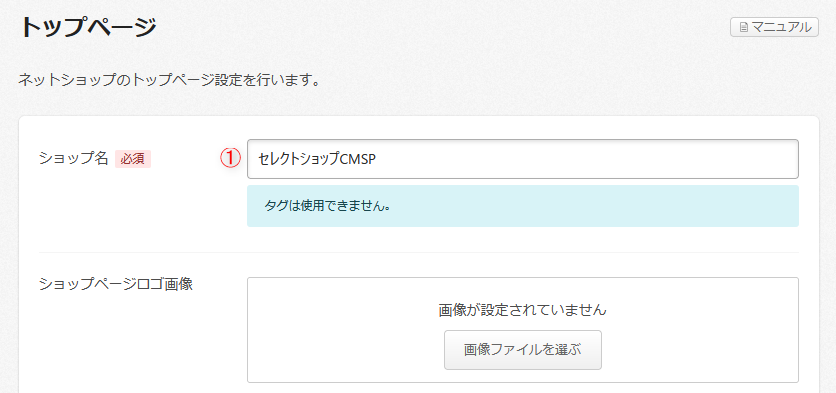Click the empty logo image upload box
This screenshot has height=393, width=836.
click(x=522, y=330)
